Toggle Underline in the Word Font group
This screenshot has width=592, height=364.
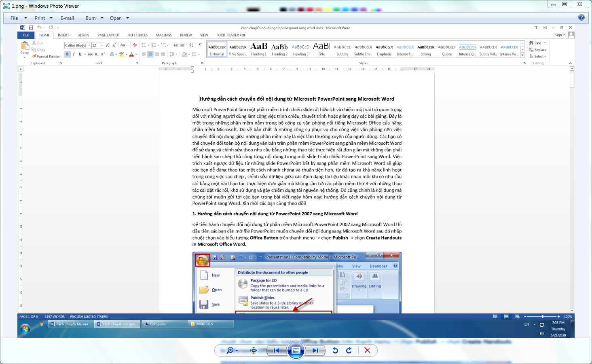[80, 54]
